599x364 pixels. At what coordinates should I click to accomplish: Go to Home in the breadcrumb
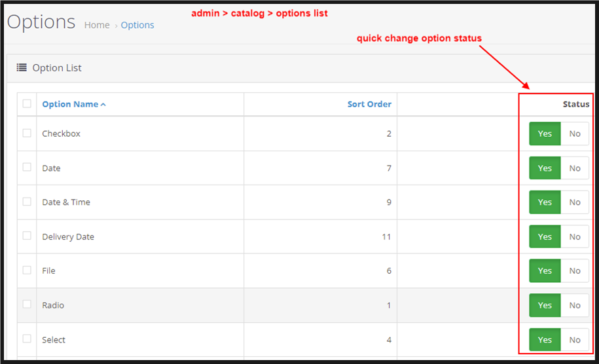click(97, 25)
